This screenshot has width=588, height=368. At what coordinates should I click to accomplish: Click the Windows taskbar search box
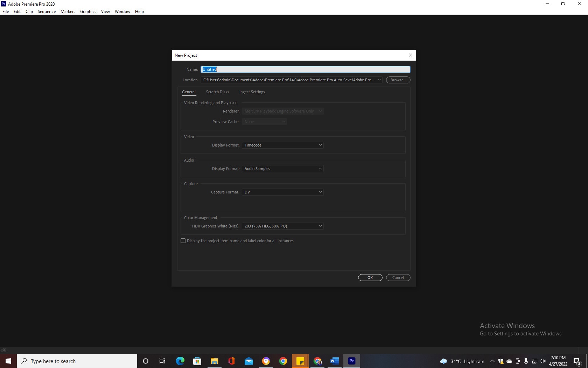click(77, 361)
